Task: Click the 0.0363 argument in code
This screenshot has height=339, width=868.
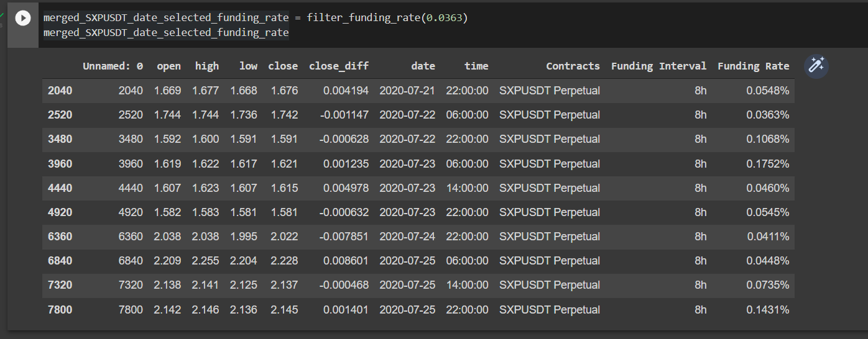Action: tap(444, 18)
